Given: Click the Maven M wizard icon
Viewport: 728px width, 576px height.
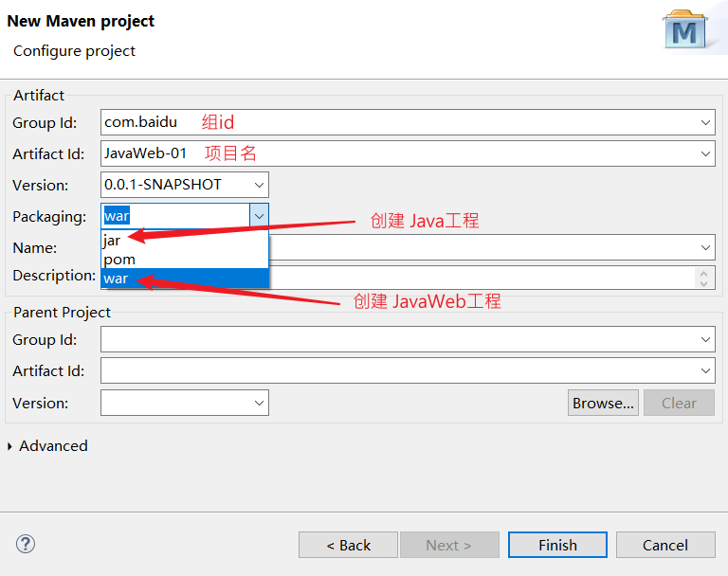Looking at the screenshot, I should pos(685,30).
